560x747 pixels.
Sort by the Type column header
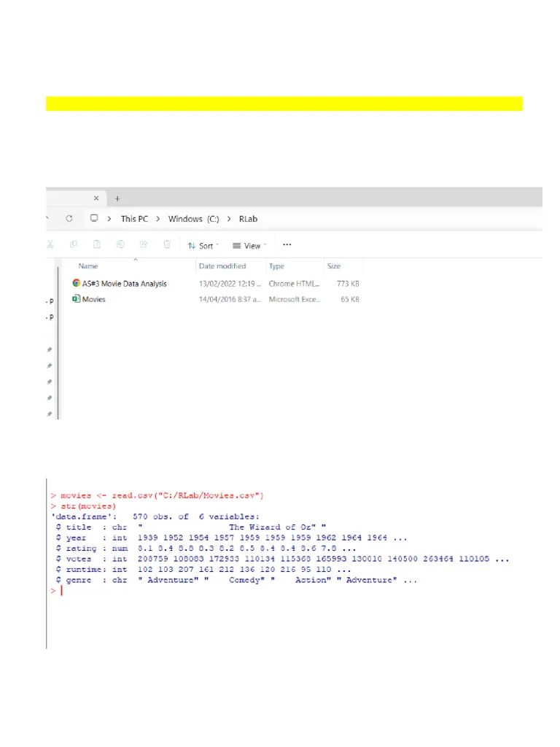point(276,266)
